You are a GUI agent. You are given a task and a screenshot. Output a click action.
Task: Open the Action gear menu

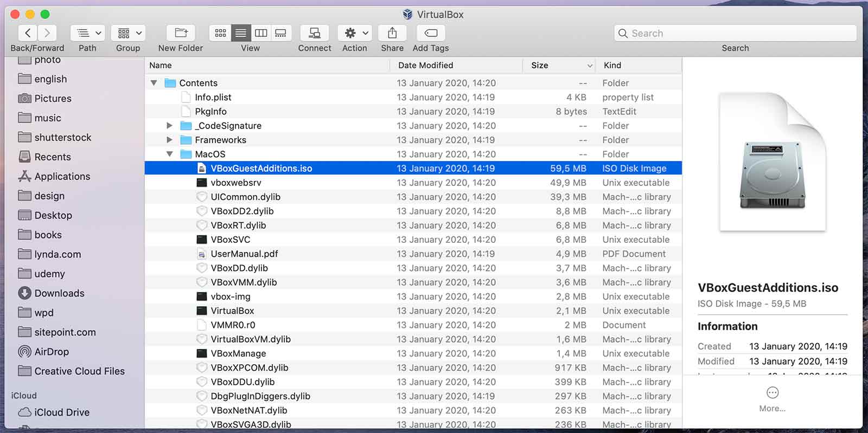click(x=355, y=33)
